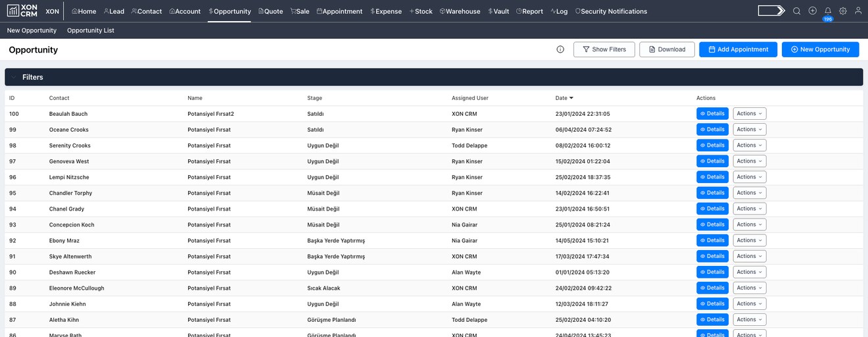Click the Add Appointment button
The width and height of the screenshot is (868, 337).
coord(738,49)
